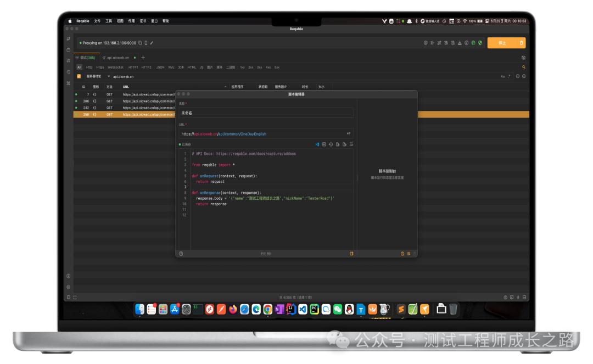
Task: Filter by JSON content type
Action: pyautogui.click(x=160, y=68)
